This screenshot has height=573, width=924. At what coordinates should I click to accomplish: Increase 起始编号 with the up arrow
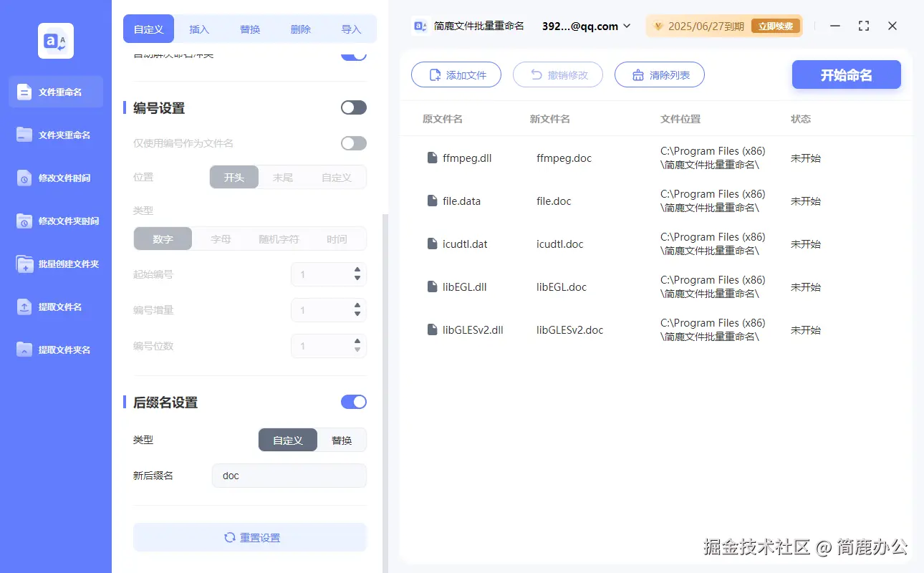point(357,270)
